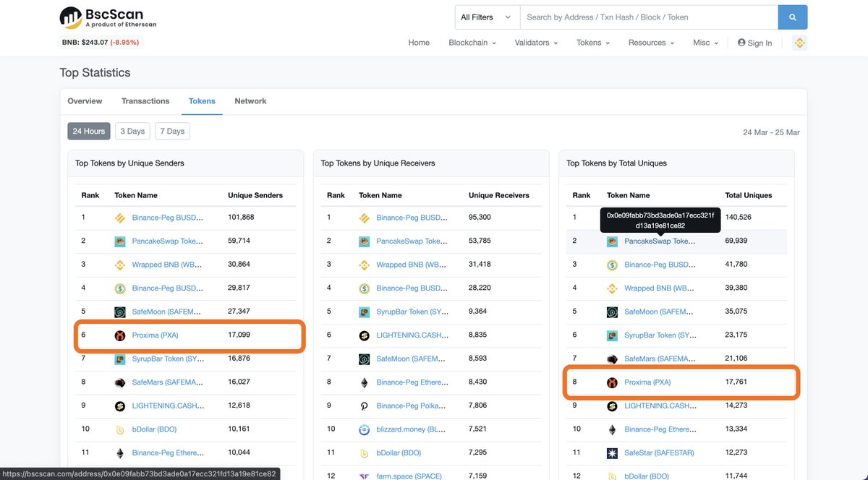The height and width of the screenshot is (480, 868).
Task: Click the Binance-Peg Polkadot icon in Unique Receivers
Action: tap(365, 406)
